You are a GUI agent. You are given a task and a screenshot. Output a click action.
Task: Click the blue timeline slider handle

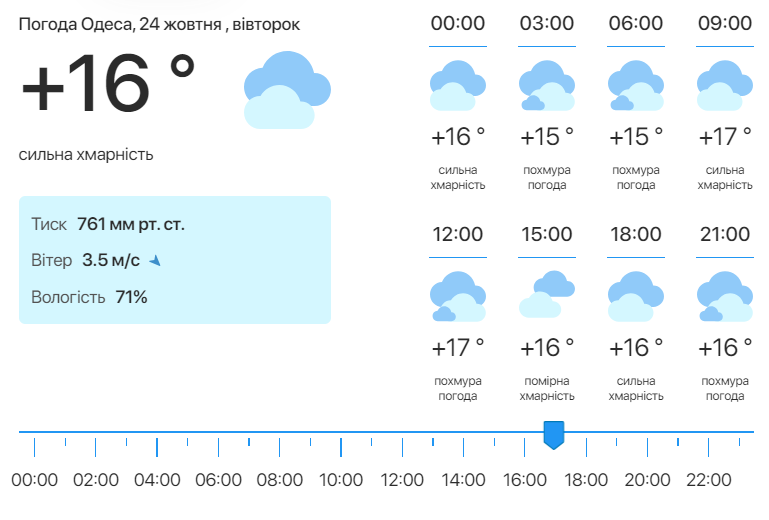(553, 435)
